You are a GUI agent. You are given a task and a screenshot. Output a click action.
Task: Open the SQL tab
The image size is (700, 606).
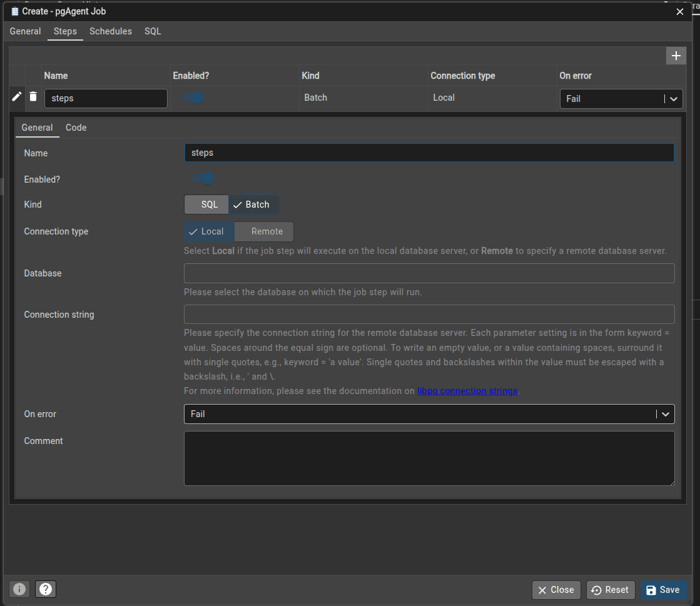coord(152,31)
